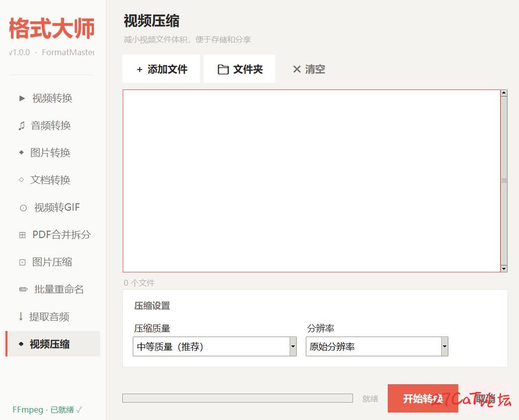Click the v1.0.0 · FormatMaster version text
Screen dimensions: 519x420
(52, 52)
